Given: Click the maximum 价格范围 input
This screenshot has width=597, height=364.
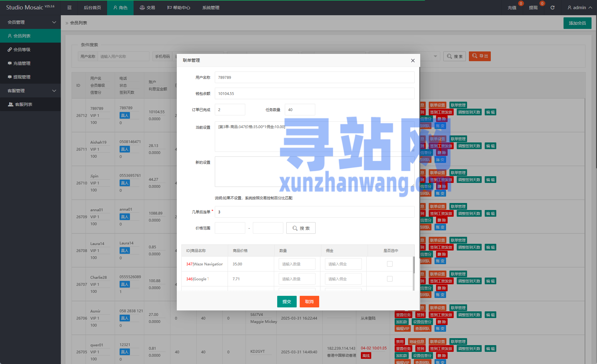Looking at the screenshot, I should [268, 228].
